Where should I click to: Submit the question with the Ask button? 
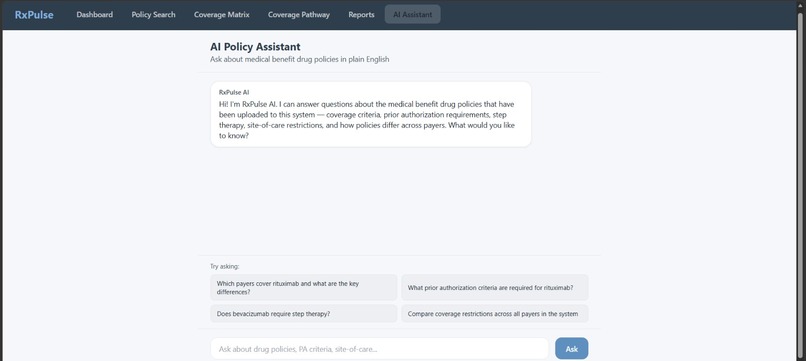tap(572, 349)
